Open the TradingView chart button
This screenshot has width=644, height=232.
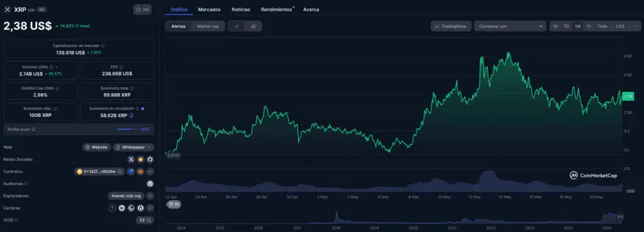[x=451, y=26]
